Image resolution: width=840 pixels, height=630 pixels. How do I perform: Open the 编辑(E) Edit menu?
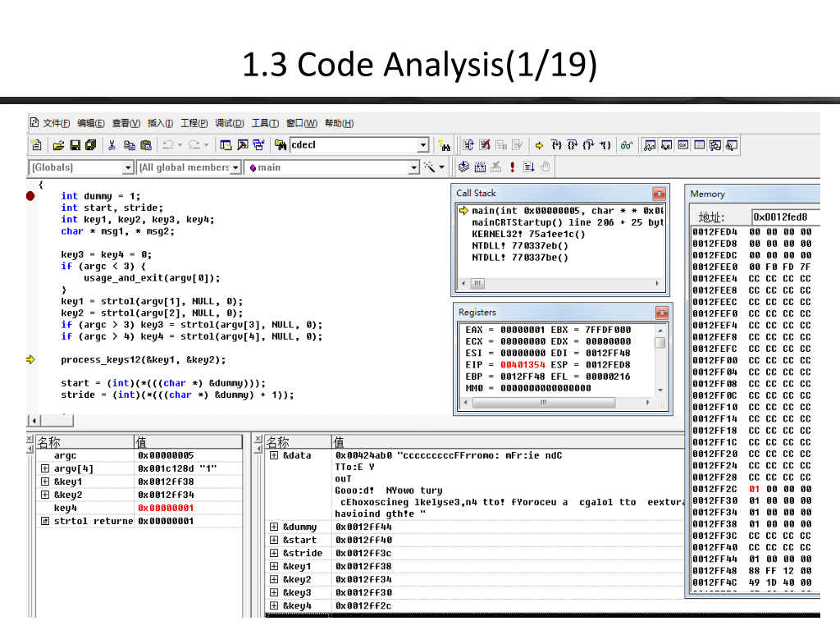[91, 123]
